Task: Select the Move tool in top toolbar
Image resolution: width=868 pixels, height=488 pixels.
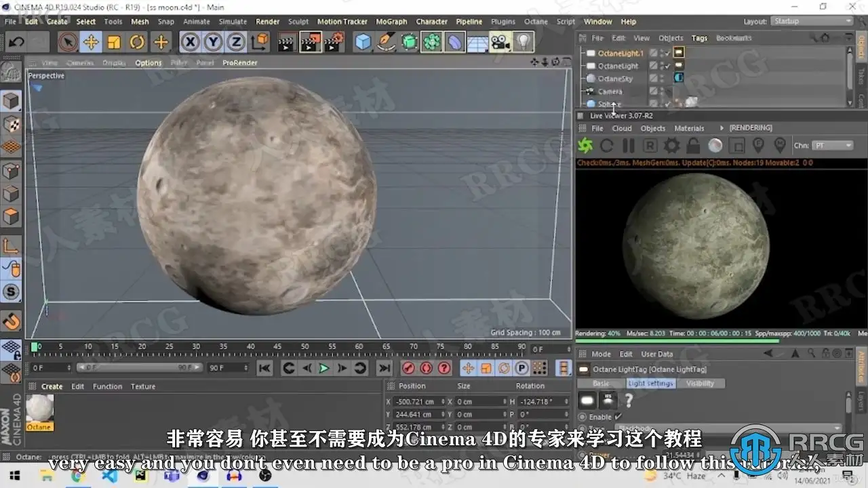Action: click(90, 42)
